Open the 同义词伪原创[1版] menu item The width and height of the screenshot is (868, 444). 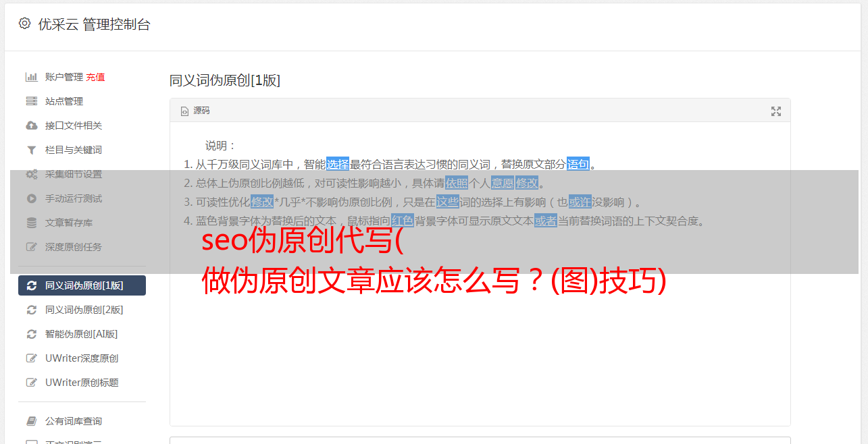pyautogui.click(x=82, y=285)
